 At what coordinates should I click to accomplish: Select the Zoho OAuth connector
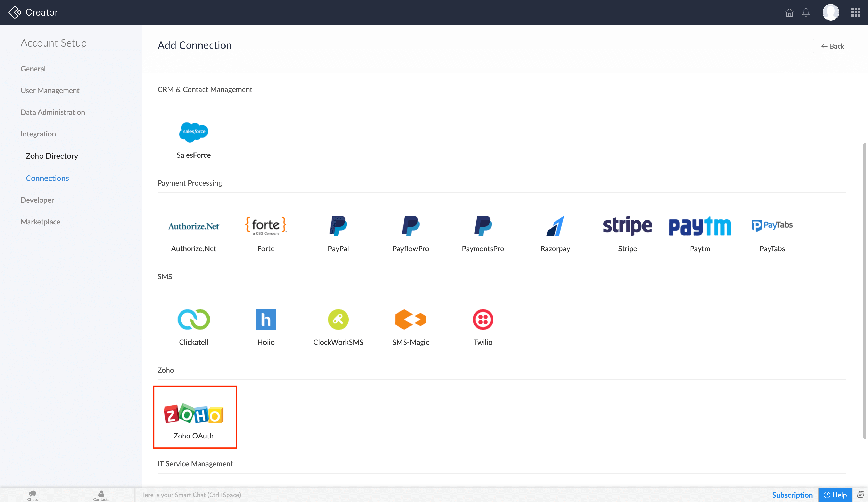195,417
